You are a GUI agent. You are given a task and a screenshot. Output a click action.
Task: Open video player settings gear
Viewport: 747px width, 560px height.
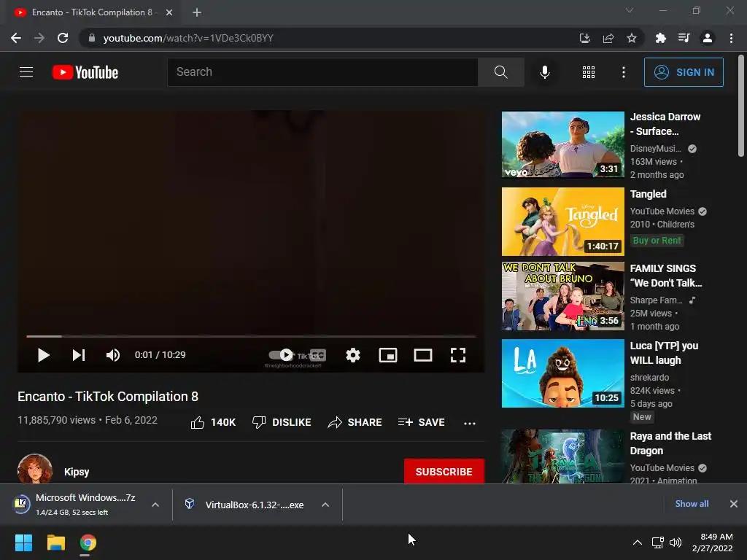(x=353, y=355)
